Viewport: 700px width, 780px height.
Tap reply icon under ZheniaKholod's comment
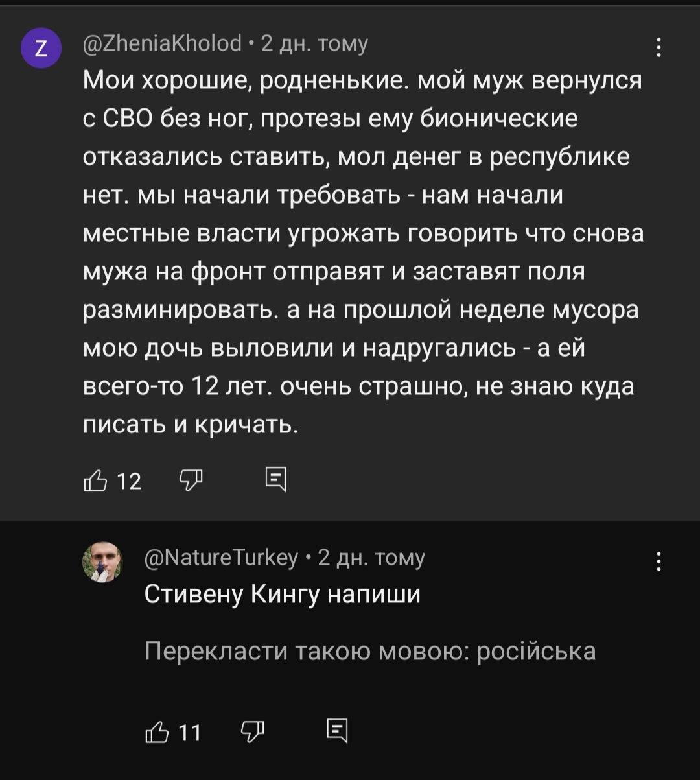click(275, 480)
